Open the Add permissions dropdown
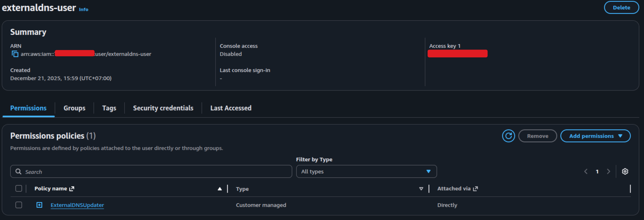 (x=595, y=136)
